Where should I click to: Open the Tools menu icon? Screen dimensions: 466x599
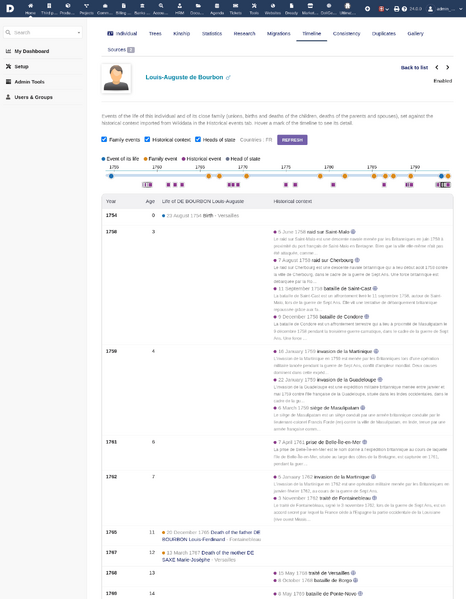coord(254,6)
